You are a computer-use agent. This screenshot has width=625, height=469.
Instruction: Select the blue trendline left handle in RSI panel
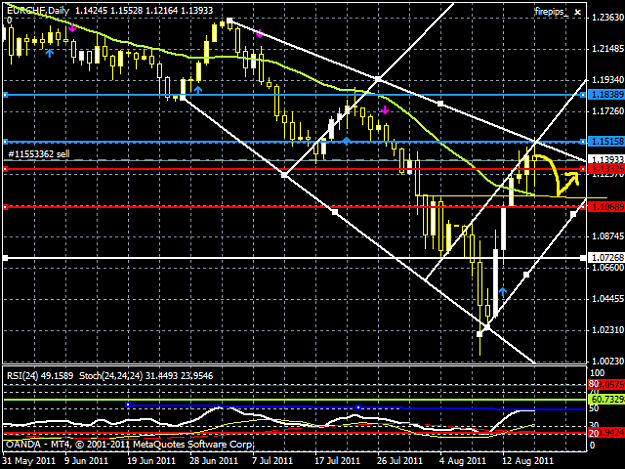[x=128, y=405]
